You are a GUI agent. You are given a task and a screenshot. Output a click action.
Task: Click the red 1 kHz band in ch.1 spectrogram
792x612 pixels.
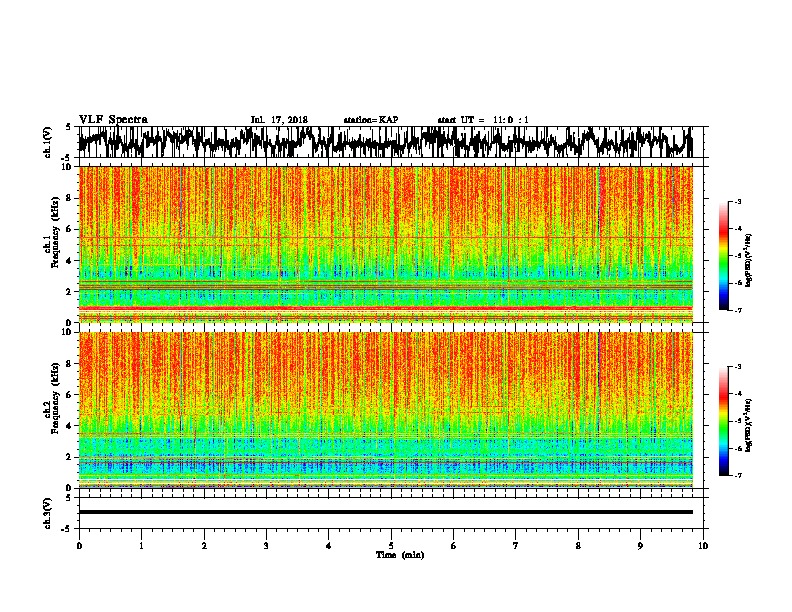pos(385,308)
